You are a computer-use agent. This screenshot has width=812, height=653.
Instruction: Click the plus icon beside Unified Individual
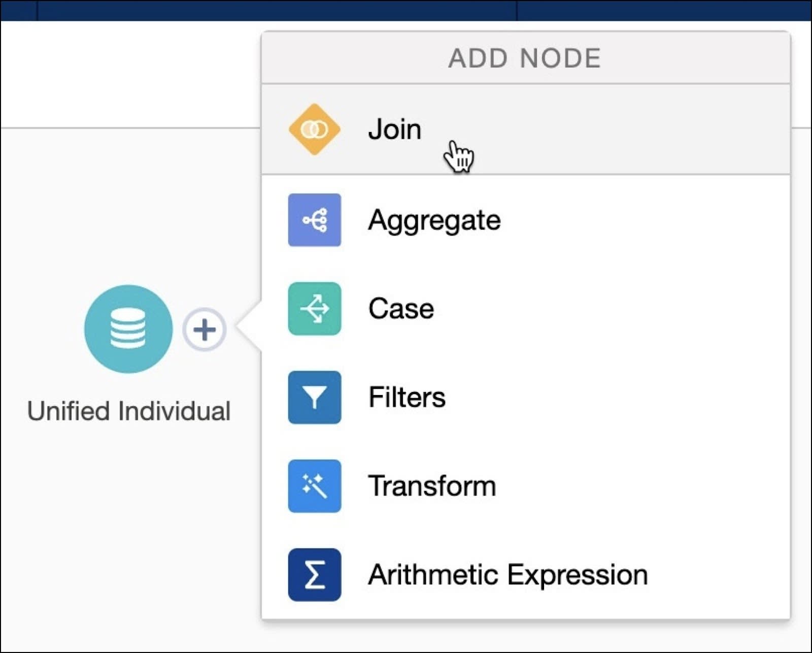[205, 329]
